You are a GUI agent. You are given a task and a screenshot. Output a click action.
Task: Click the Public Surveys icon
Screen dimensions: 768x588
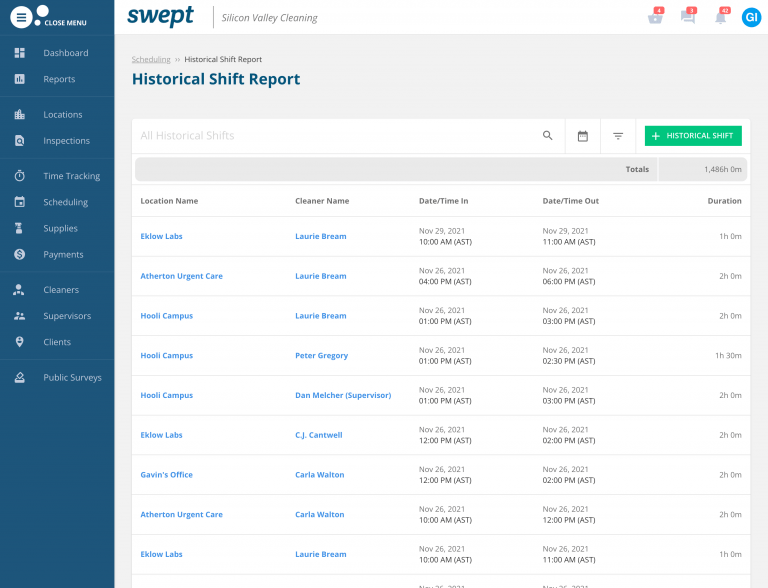(20, 377)
